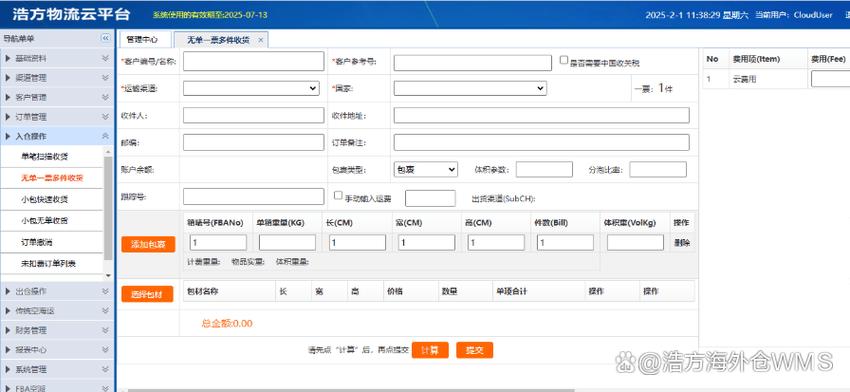Click the triangle arrow beside 系统管理
The height and width of the screenshot is (392, 850).
pos(8,369)
